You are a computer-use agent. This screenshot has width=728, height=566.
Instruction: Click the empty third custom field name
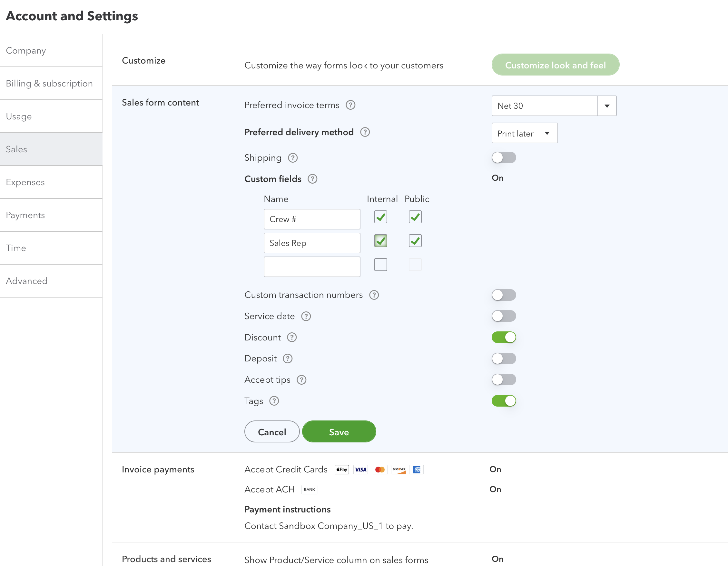pyautogui.click(x=312, y=267)
